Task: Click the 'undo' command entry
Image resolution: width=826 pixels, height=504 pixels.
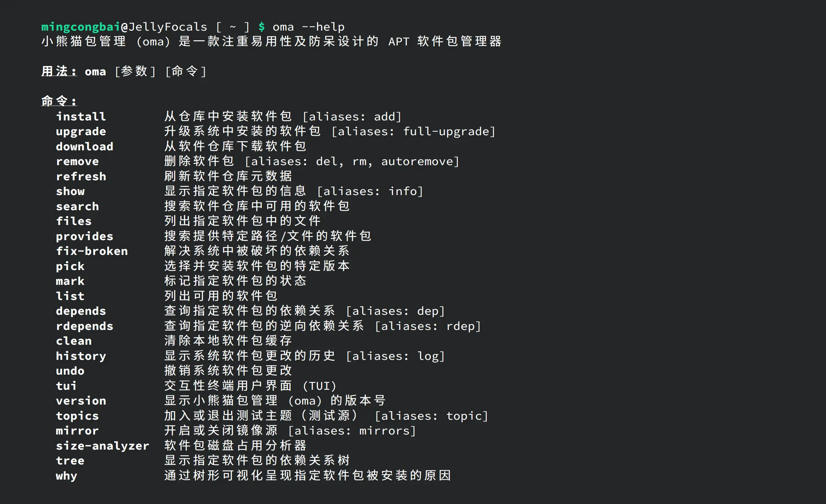Action: [x=70, y=371]
